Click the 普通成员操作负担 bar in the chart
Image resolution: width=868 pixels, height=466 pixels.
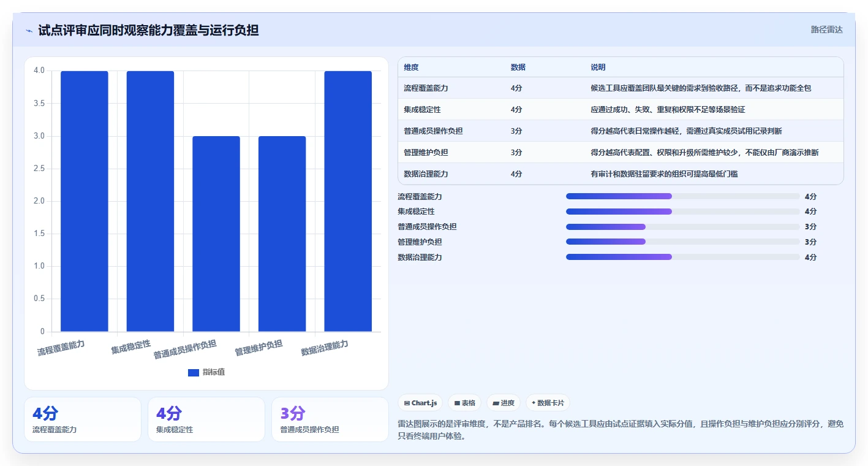tap(216, 234)
